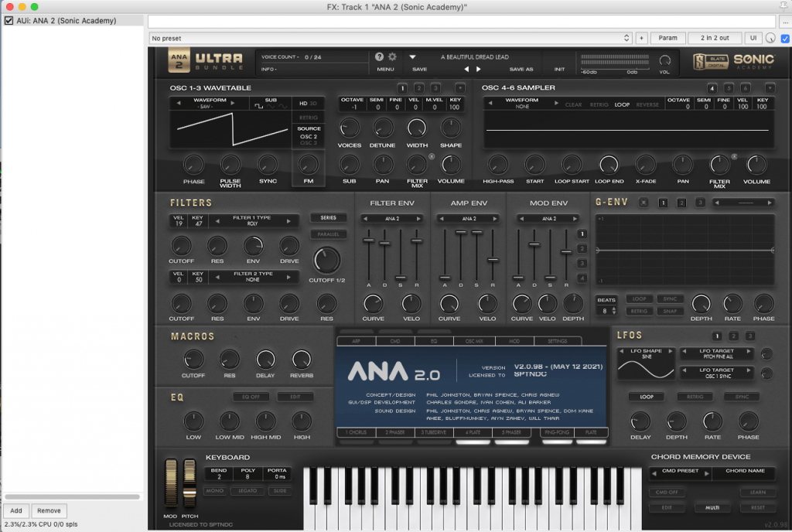Change the Filter 1 Type selector
This screenshot has height=532, width=792.
(253, 220)
